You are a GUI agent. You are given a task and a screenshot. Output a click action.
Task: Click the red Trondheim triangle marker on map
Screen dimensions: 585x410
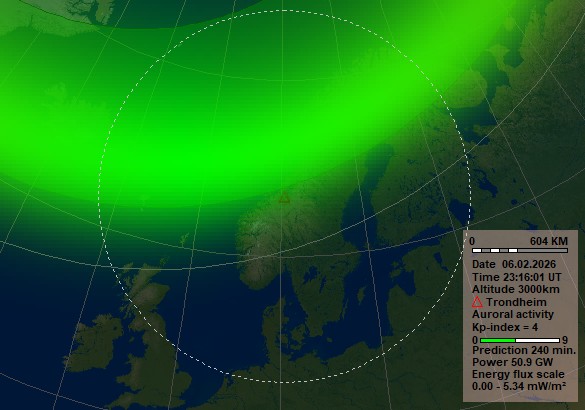(x=284, y=198)
